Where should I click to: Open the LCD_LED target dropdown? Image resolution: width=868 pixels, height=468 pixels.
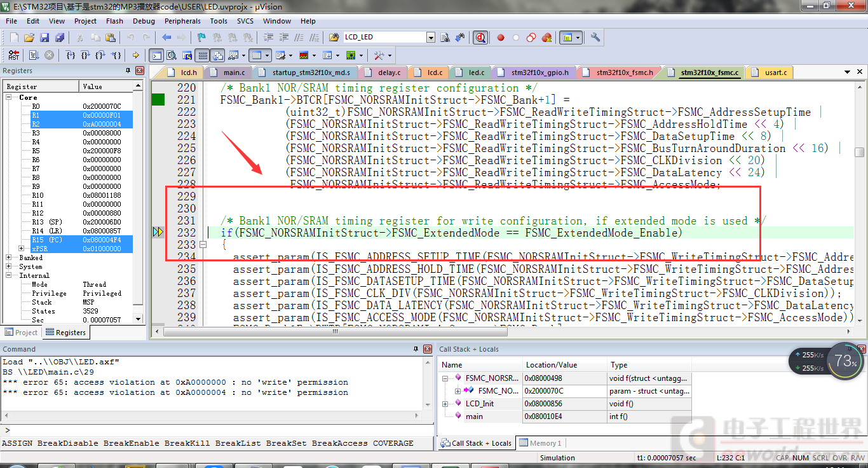[430, 38]
